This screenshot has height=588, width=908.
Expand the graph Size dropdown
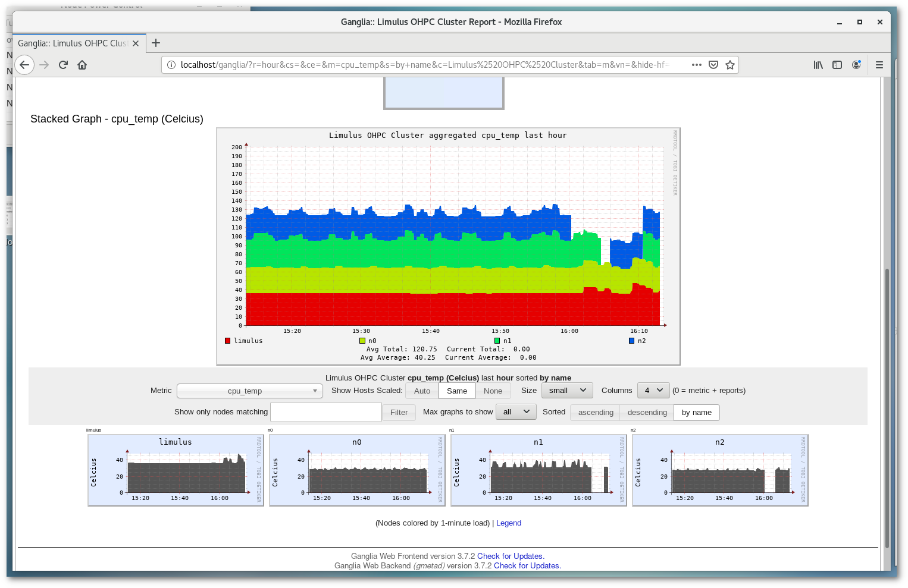coord(566,391)
